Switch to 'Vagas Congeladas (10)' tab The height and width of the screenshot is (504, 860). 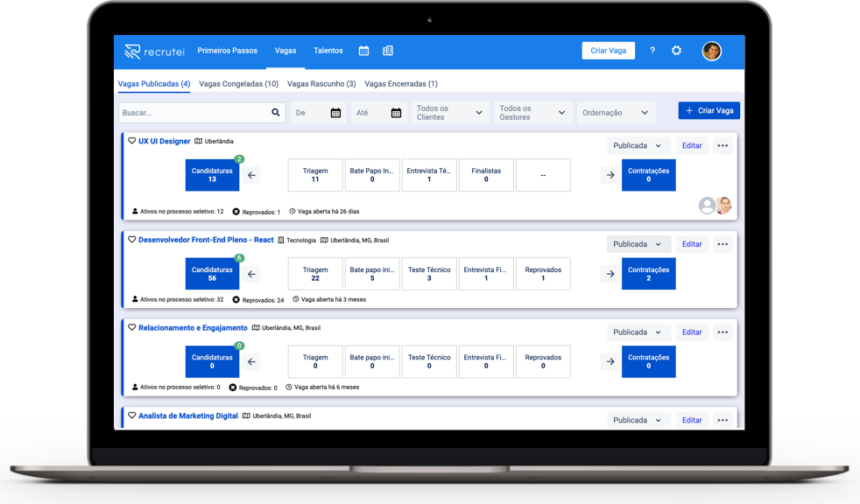point(238,84)
